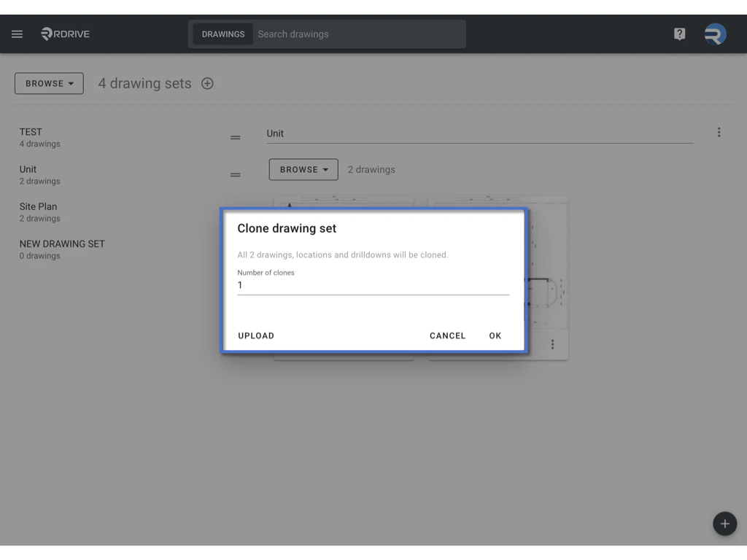
Task: Click the '4 drawing sets' heading text
Action: 145,83
